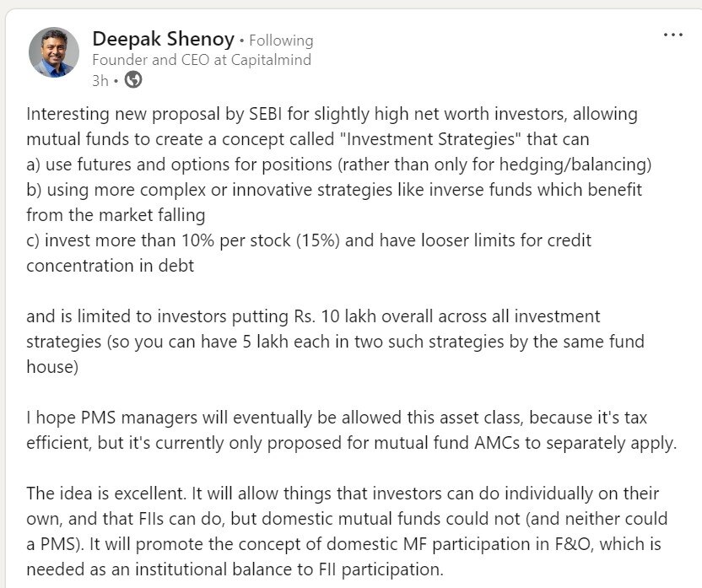This screenshot has height=588, width=702.
Task: Click the line about 5 lakh each strategies
Action: click(x=335, y=342)
